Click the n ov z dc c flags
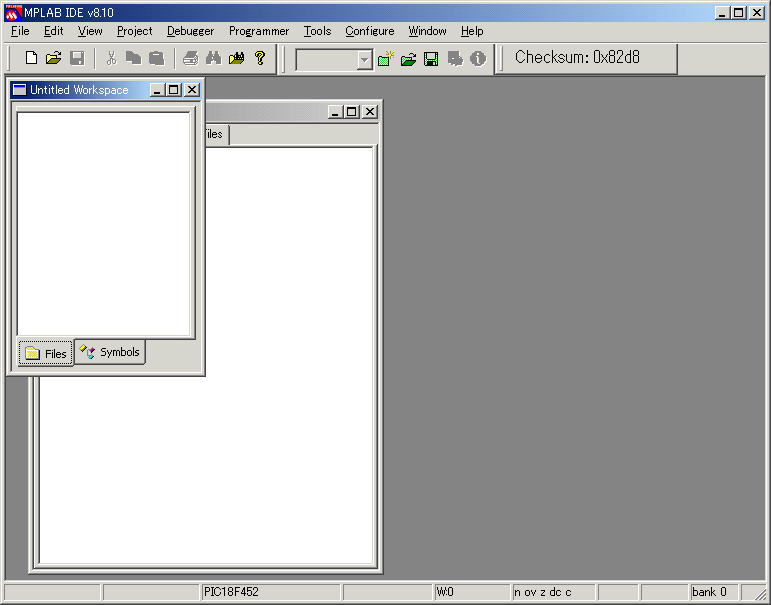The height and width of the screenshot is (605, 771). coord(553,592)
